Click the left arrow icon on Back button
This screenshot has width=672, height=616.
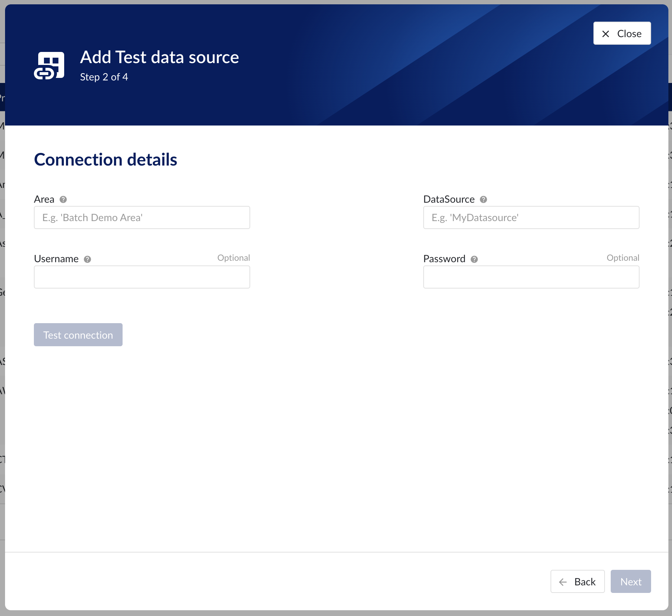(x=563, y=581)
